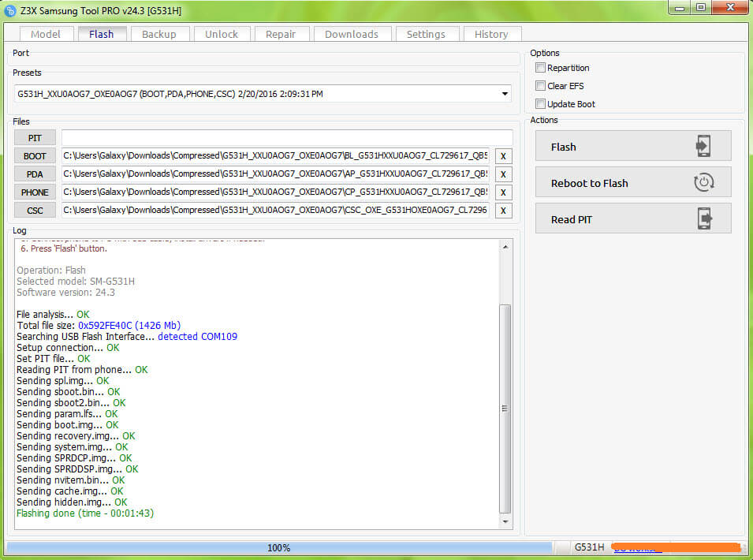
Task: Click the selected preset G531H_XXU0AOG7 text
Action: click(x=170, y=94)
